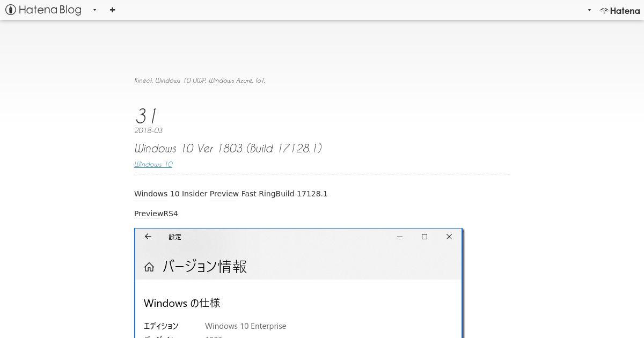Expand the dropdown arrow left of Hatena logo

click(x=589, y=10)
